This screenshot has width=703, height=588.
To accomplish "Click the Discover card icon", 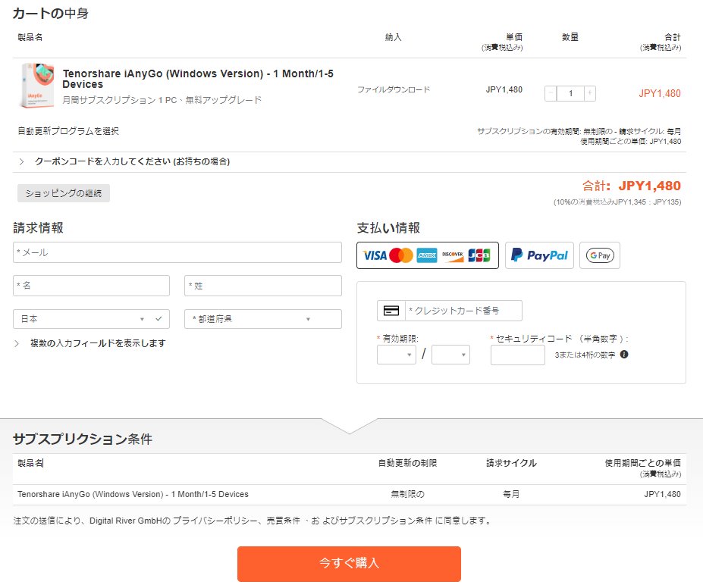I will tap(453, 255).
